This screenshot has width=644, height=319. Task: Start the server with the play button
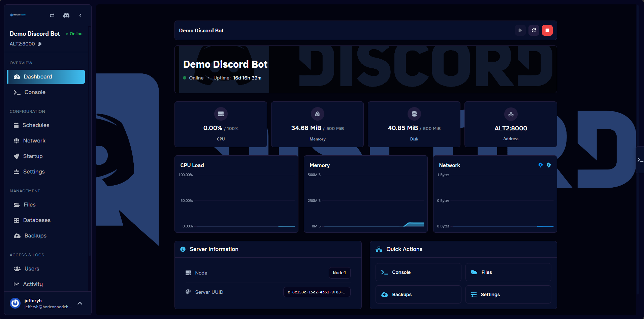coord(520,30)
